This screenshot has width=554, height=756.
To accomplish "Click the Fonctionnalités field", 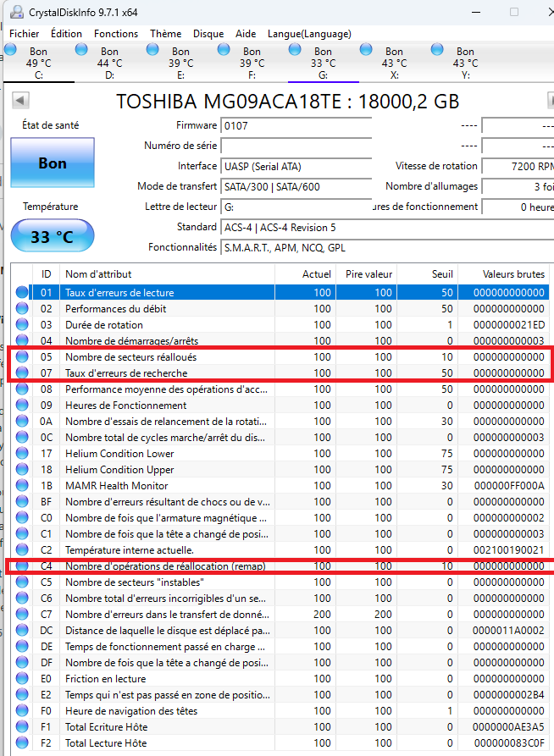I will pos(387,247).
